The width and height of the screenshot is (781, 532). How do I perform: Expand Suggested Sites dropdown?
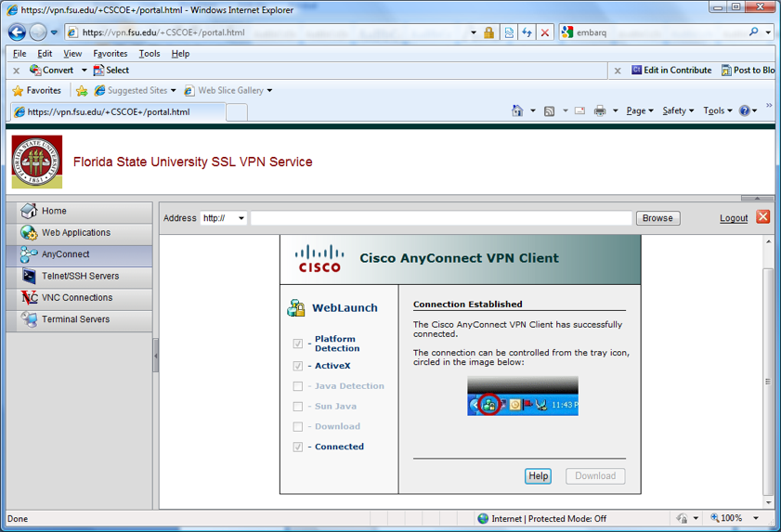[174, 91]
